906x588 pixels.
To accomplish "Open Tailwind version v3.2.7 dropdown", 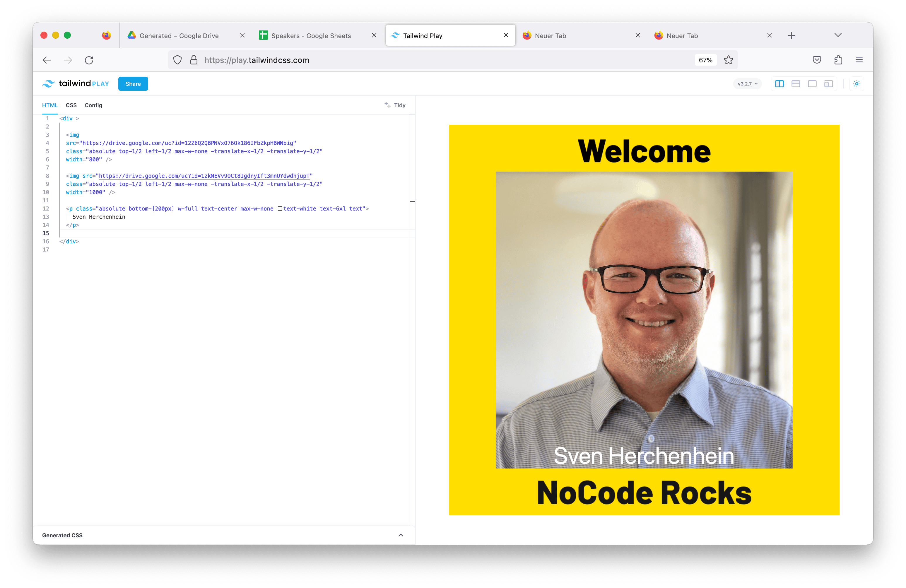I will coord(747,84).
